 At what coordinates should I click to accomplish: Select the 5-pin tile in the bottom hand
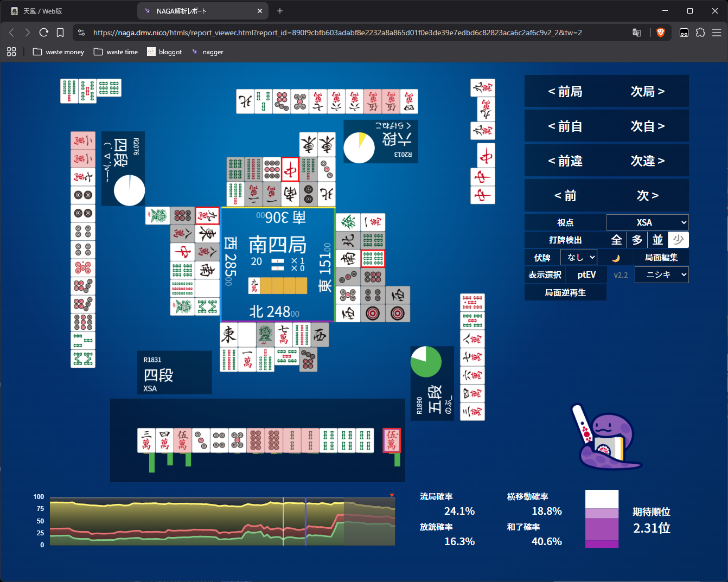click(237, 440)
